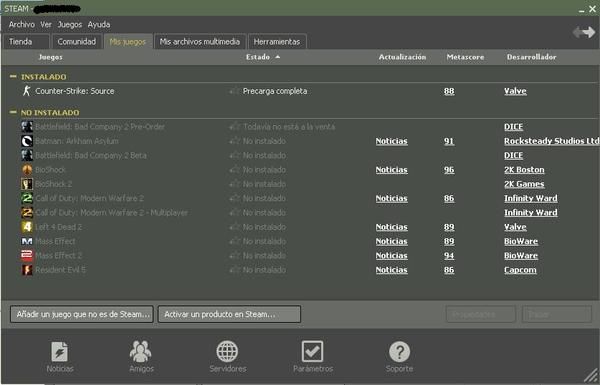600x385 pixels.
Task: Open the Ver menu
Action: [46, 24]
